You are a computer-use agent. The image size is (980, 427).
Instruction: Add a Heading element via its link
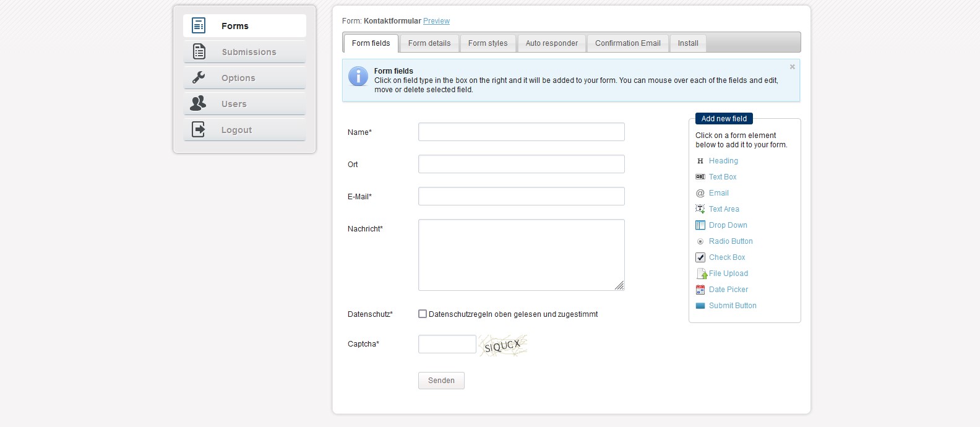tap(723, 161)
